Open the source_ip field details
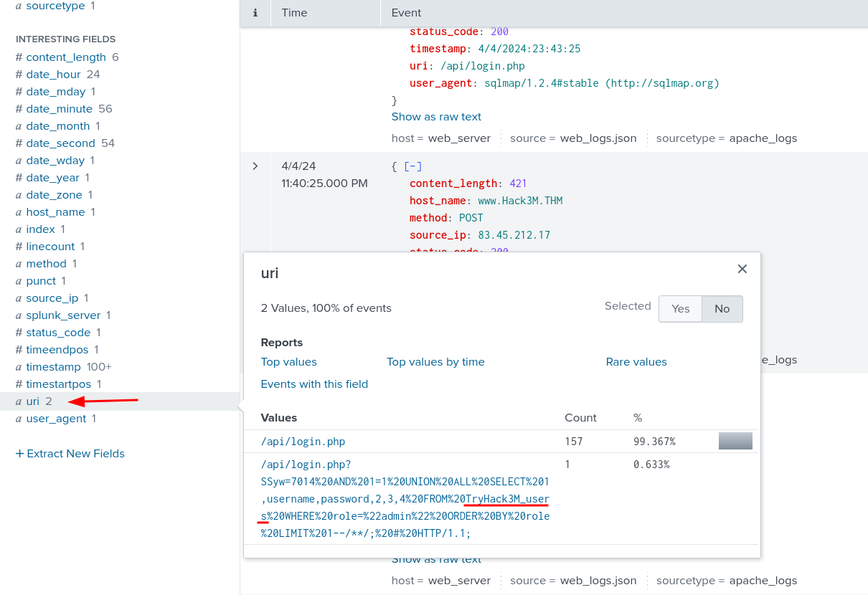Image resolution: width=868 pixels, height=595 pixels. pos(52,298)
